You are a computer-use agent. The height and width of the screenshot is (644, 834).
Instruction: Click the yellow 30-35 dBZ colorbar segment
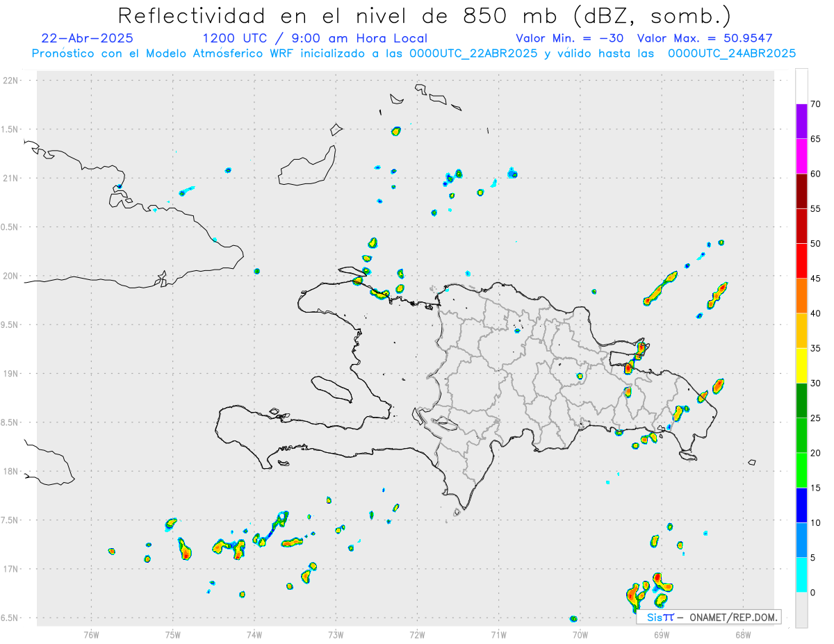[x=801, y=365]
